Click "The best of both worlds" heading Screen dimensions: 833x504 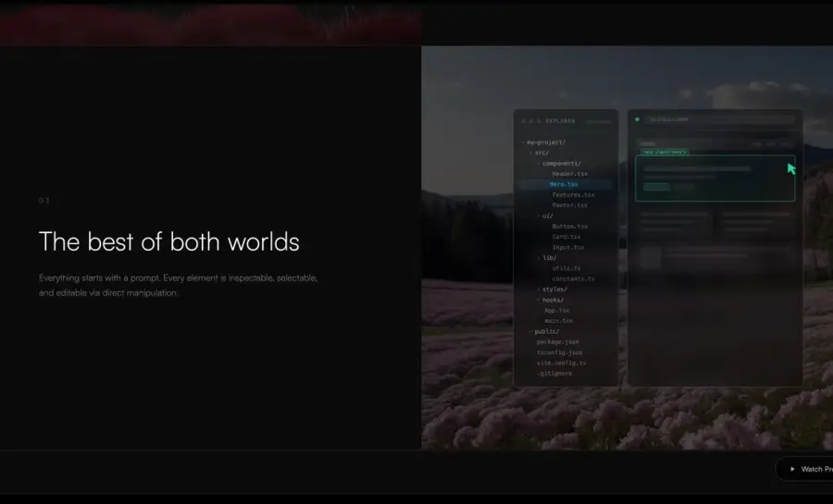(x=169, y=241)
